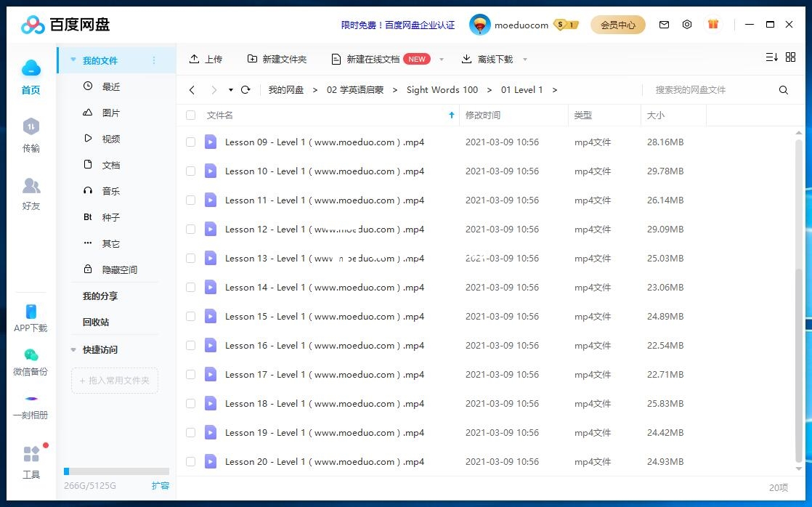Select the Lesson 09 video checkbox
Screen dimensions: 812x507
point(190,142)
